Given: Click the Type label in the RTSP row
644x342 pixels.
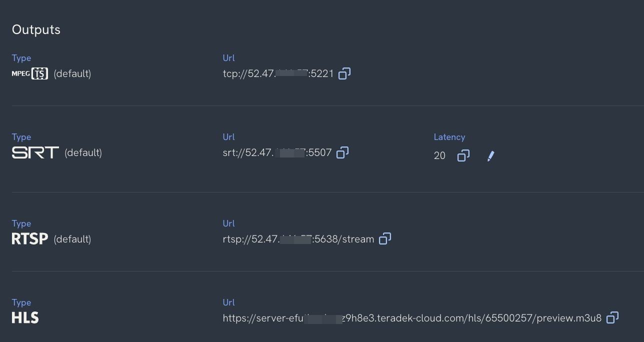Looking at the screenshot, I should (x=21, y=223).
